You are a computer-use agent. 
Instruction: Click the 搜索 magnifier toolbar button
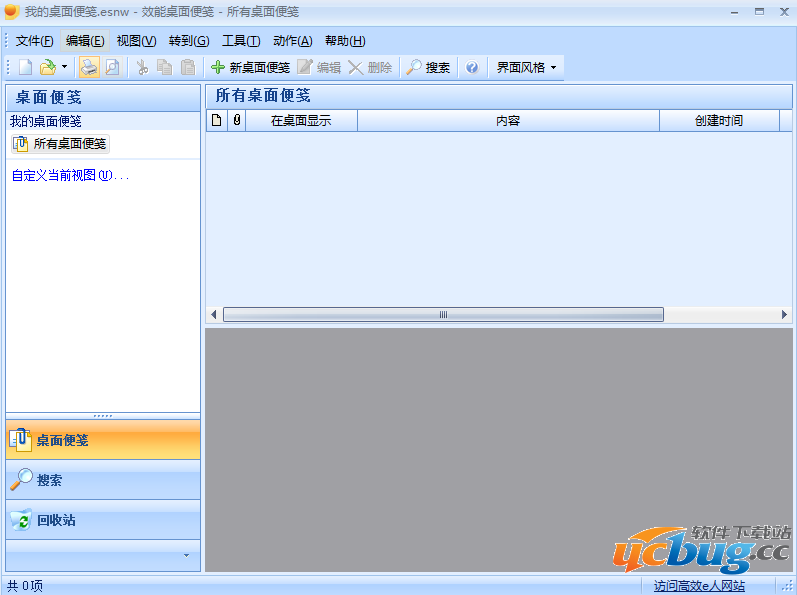point(428,67)
